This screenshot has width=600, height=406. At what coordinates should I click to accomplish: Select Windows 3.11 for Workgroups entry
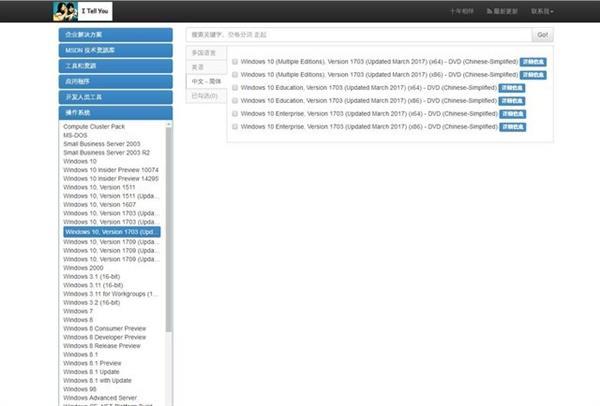111,294
